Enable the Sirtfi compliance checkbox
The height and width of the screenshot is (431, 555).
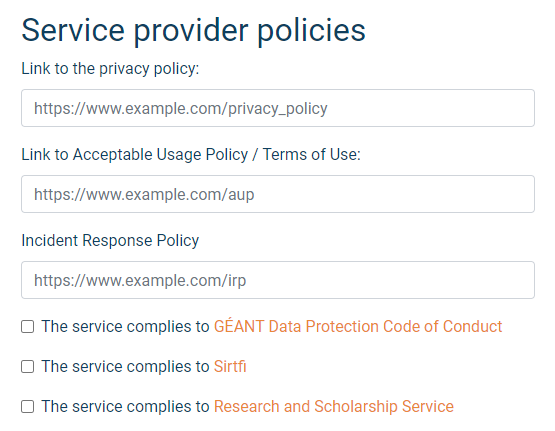(28, 367)
